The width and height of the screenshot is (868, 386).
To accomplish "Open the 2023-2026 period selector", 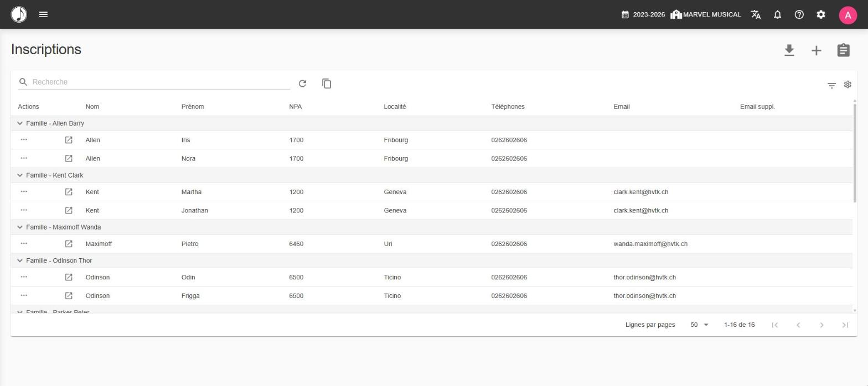I will pyautogui.click(x=643, y=15).
